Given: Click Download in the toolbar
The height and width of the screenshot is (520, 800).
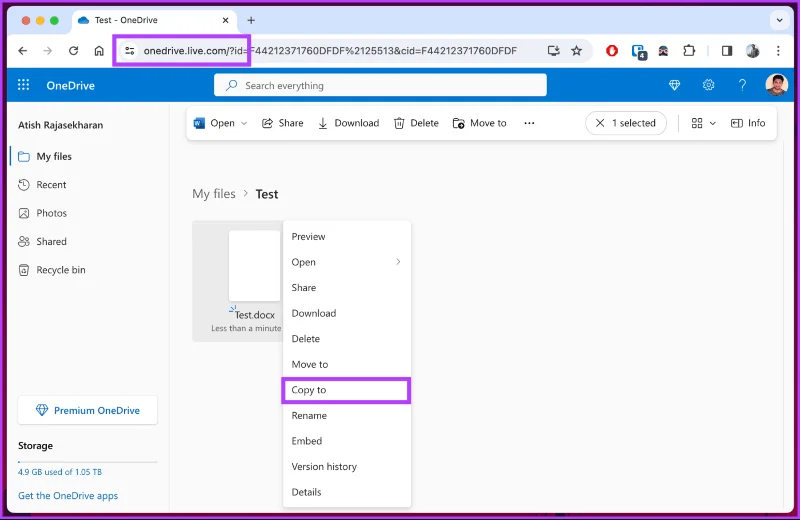Looking at the screenshot, I should coord(348,123).
